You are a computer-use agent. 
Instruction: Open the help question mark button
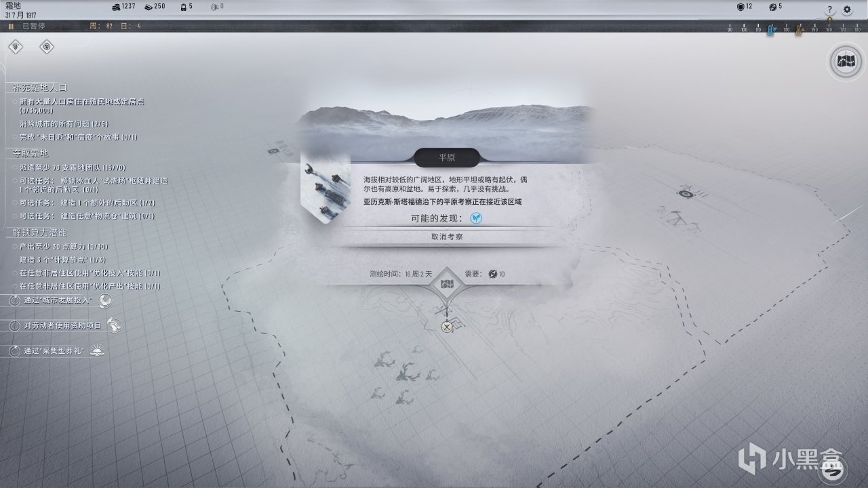click(829, 9)
